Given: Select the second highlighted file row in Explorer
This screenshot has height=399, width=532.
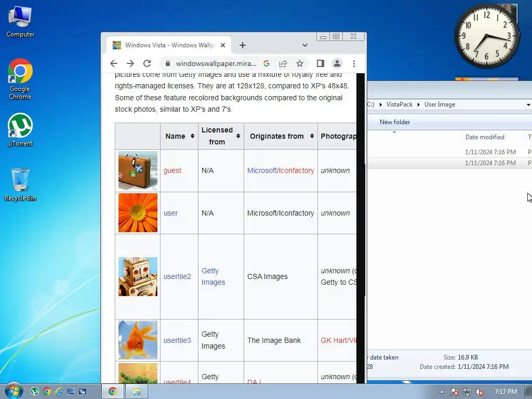Looking at the screenshot, I should pyautogui.click(x=449, y=163).
